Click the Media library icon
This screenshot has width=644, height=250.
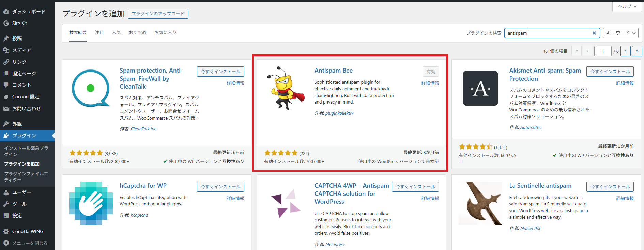pyautogui.click(x=6, y=50)
